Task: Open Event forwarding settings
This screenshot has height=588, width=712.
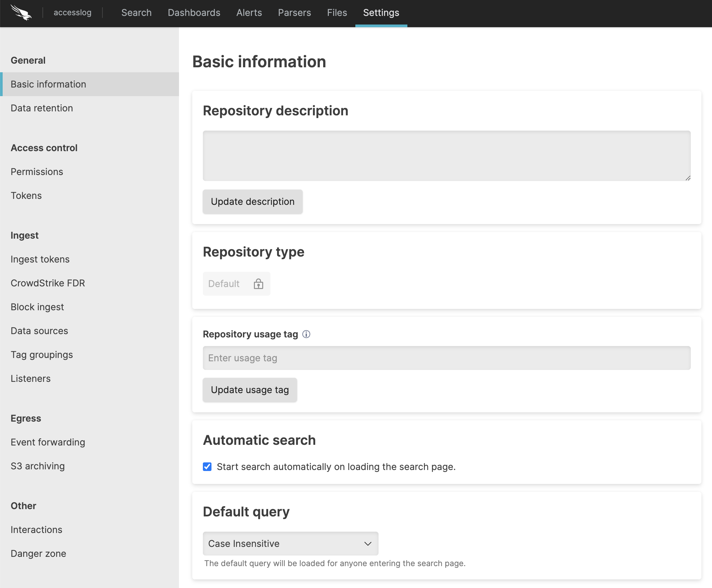Action: (89, 442)
